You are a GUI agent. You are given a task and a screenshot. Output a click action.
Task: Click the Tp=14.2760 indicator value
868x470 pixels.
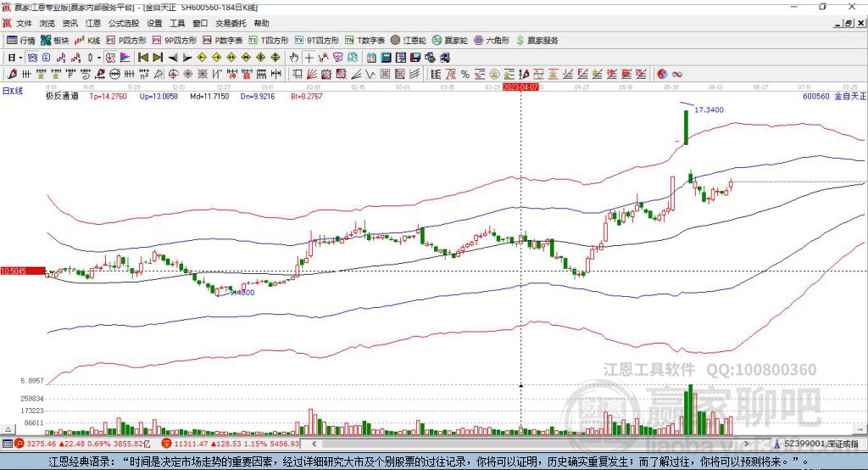pos(108,96)
